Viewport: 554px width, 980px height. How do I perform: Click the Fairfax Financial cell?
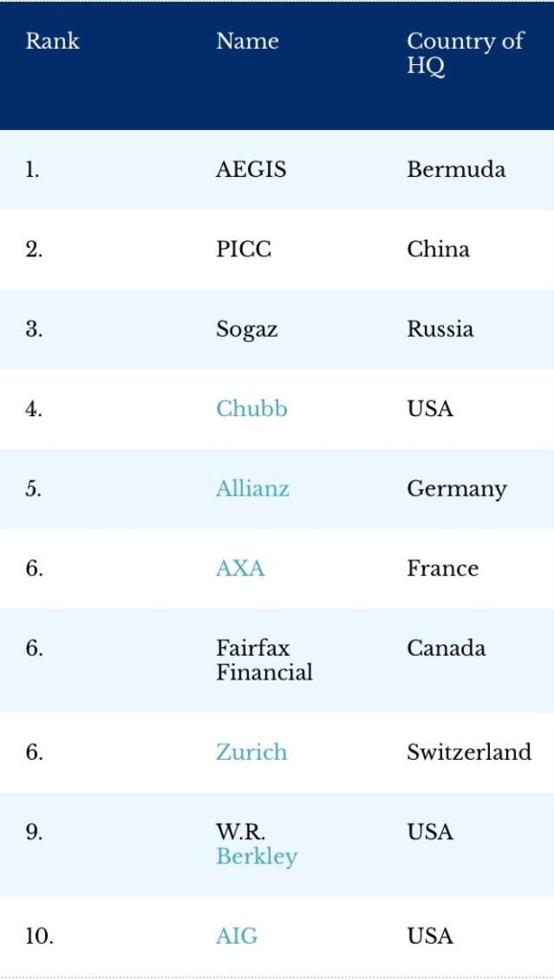(x=264, y=660)
